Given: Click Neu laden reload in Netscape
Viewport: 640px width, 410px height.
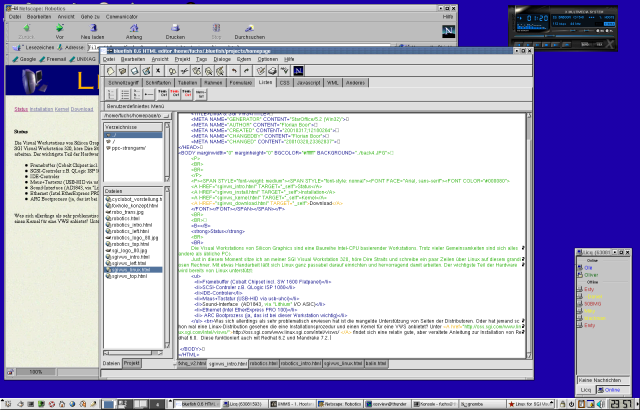Looking at the screenshot, I should 93,31.
